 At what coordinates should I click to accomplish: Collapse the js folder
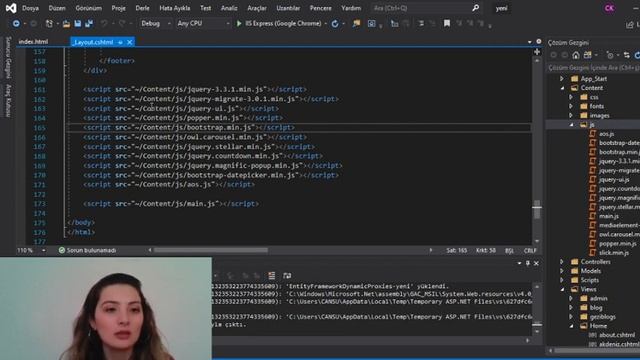pos(571,124)
